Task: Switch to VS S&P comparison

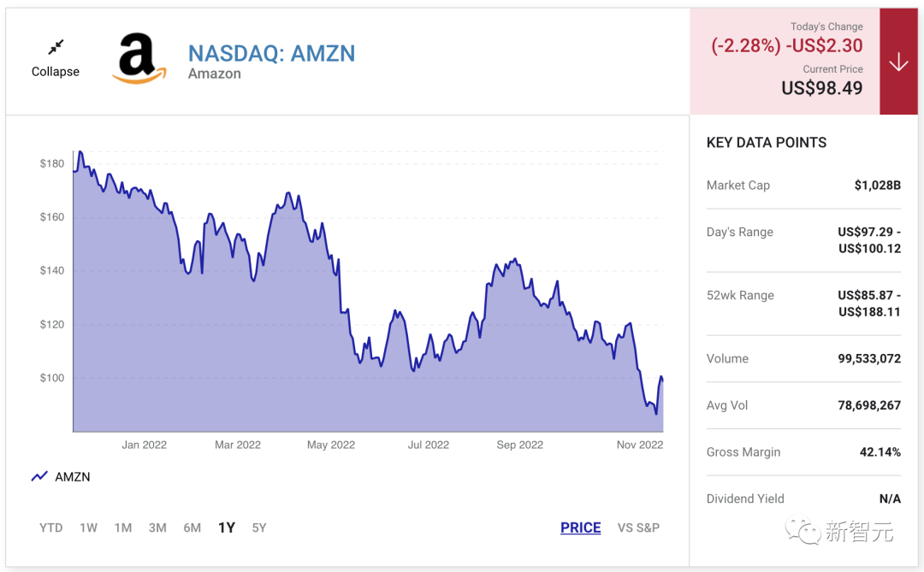Action: (638, 528)
